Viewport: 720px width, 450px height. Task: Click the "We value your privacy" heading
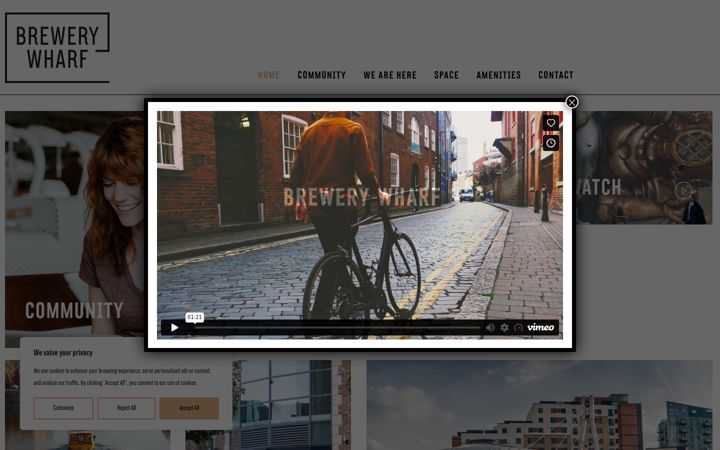63,353
